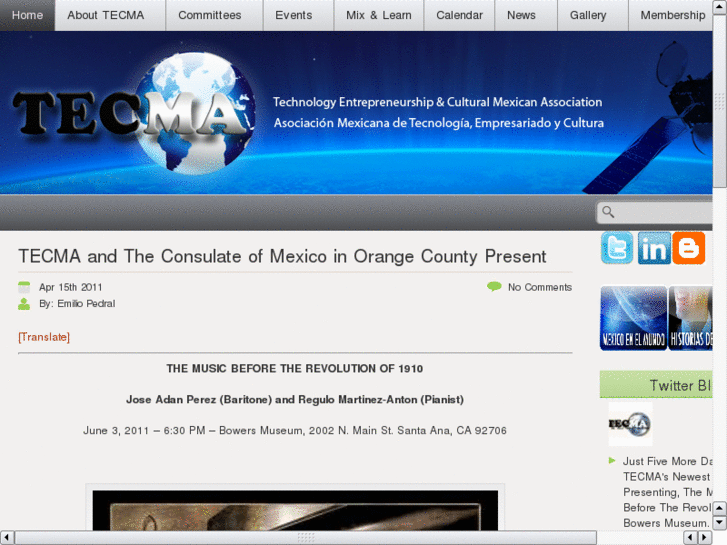This screenshot has height=545, width=727.
Task: Click the June 3, 2011 Bowers Museum line
Action: 295,430
